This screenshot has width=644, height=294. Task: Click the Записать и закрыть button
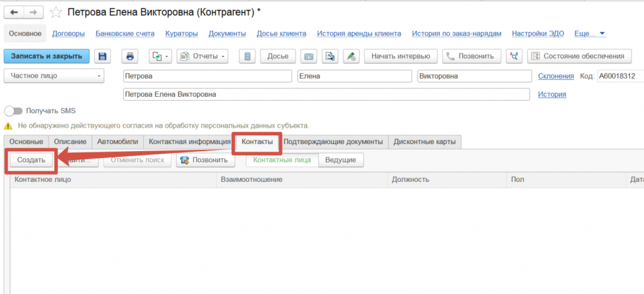coord(47,56)
